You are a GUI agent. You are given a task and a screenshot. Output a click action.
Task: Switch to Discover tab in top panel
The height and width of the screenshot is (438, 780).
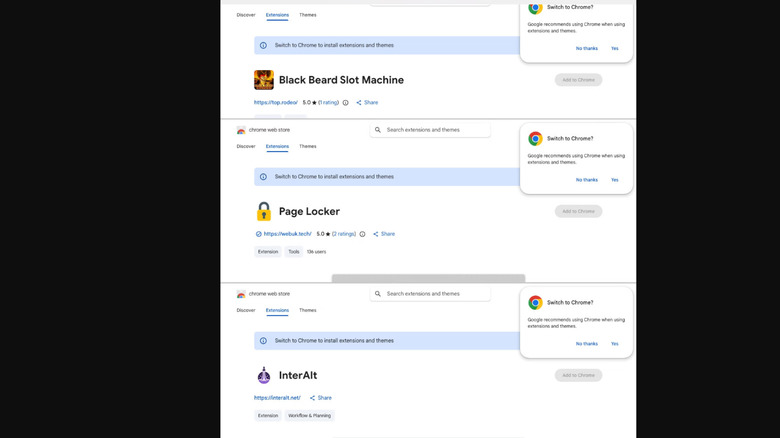tap(246, 15)
